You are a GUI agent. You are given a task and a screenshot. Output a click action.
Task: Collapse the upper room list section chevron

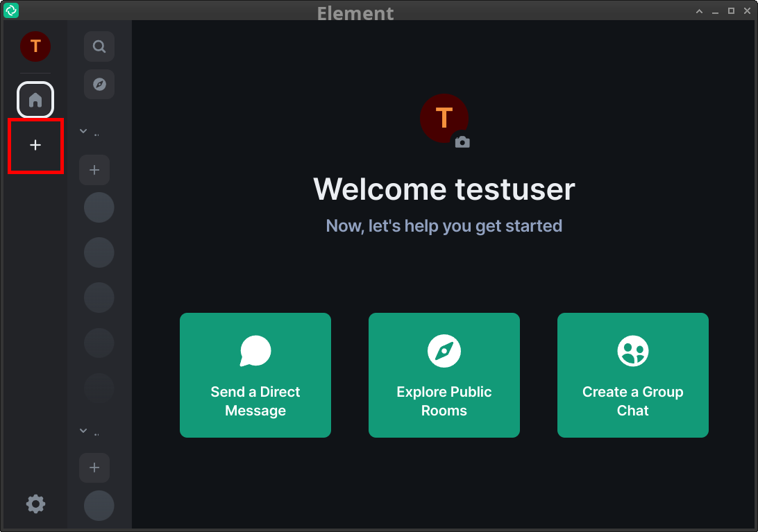[83, 131]
